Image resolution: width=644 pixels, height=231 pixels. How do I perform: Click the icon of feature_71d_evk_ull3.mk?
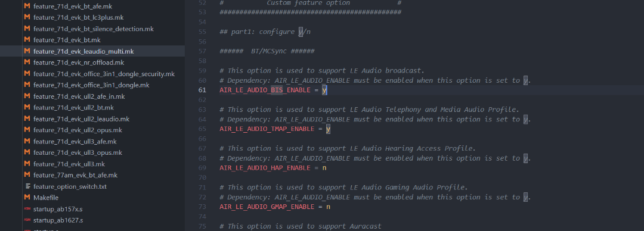coord(27,164)
